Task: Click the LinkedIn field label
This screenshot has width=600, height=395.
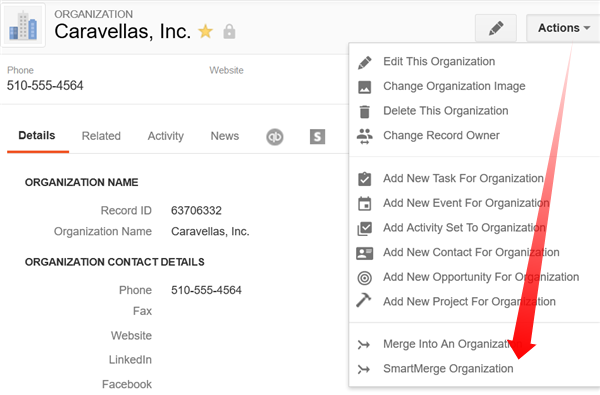Action: click(x=130, y=360)
